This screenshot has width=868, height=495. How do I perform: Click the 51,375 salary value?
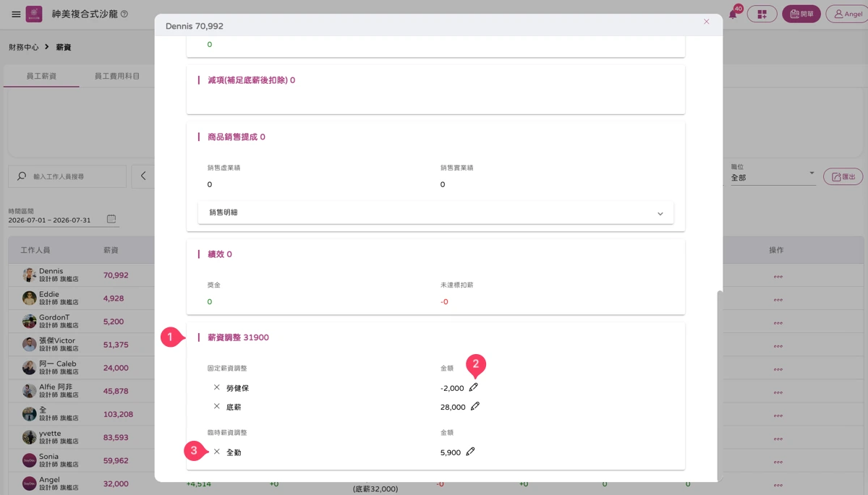[116, 345]
